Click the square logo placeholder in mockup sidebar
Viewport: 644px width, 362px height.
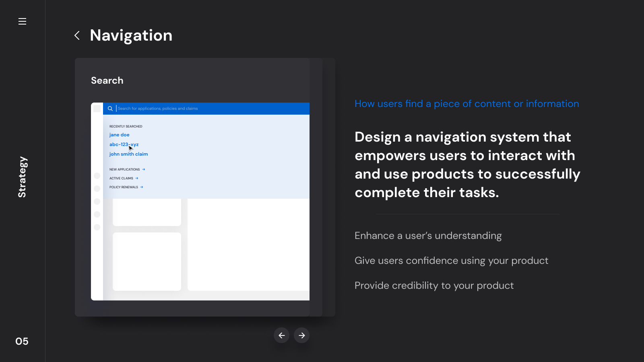[x=97, y=109]
